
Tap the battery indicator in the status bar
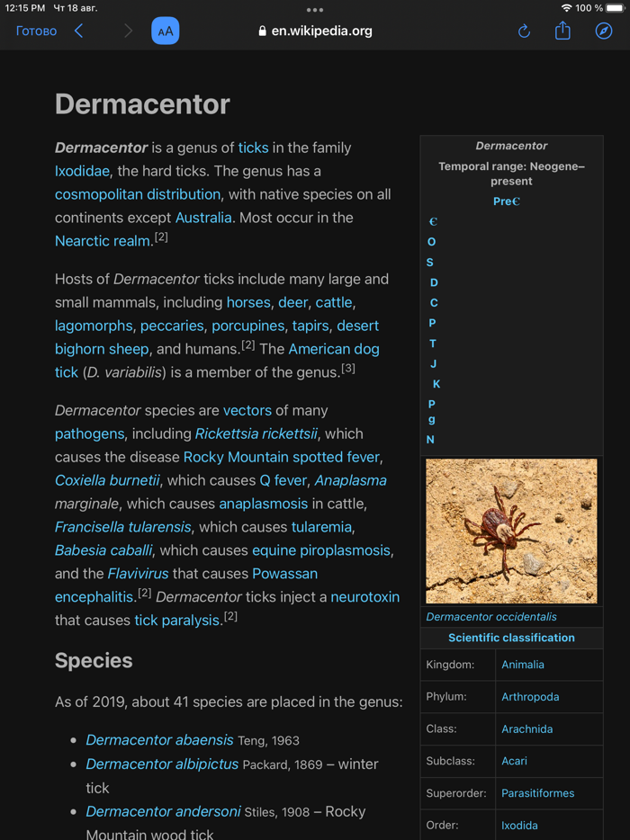(x=616, y=7)
